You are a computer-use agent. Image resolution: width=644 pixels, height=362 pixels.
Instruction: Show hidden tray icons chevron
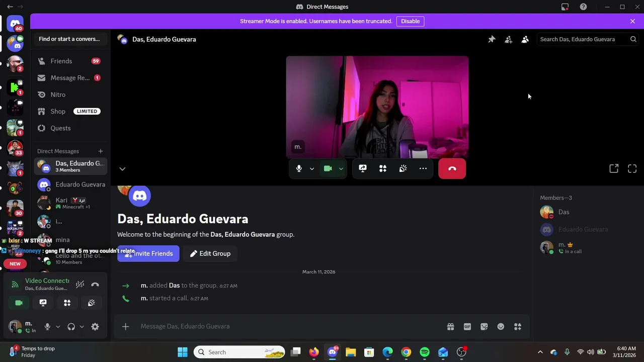(x=540, y=352)
